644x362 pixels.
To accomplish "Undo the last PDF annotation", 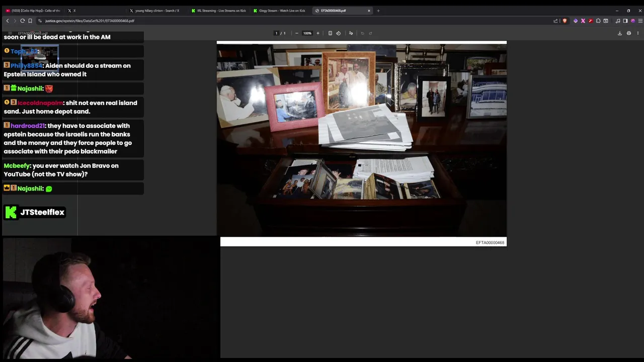I will click(362, 33).
